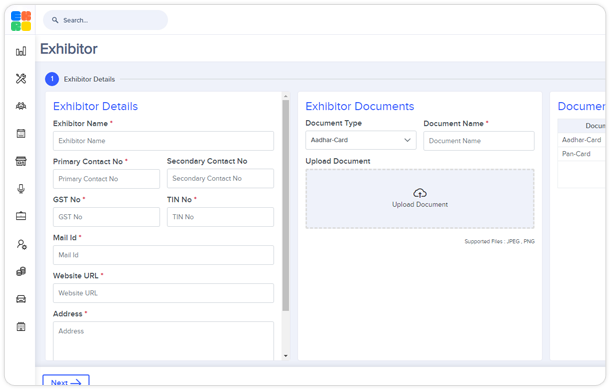Image resolution: width=610 pixels, height=390 pixels.
Task: Focus the TIN No field
Action: (220, 217)
